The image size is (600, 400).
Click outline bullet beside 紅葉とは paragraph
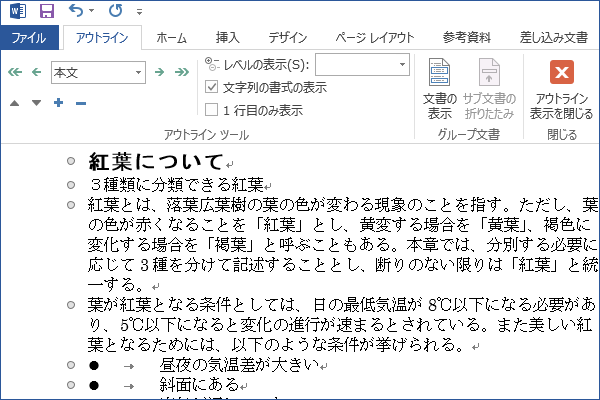click(x=71, y=205)
